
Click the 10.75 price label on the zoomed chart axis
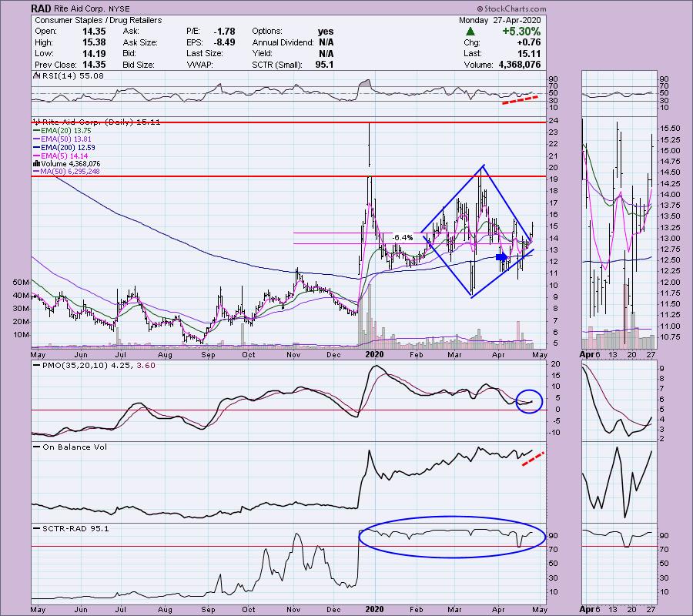[x=670, y=337]
